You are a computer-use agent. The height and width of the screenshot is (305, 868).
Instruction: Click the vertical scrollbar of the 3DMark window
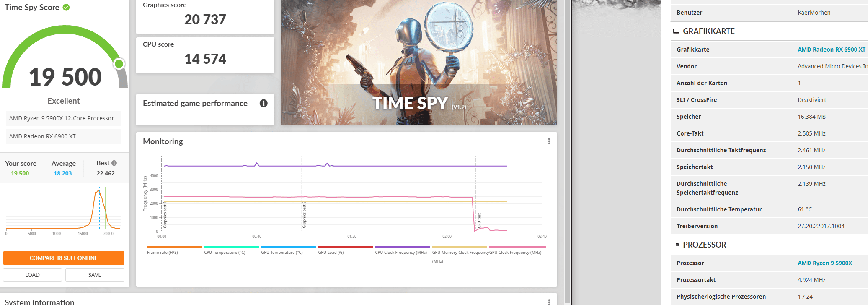pos(567,151)
